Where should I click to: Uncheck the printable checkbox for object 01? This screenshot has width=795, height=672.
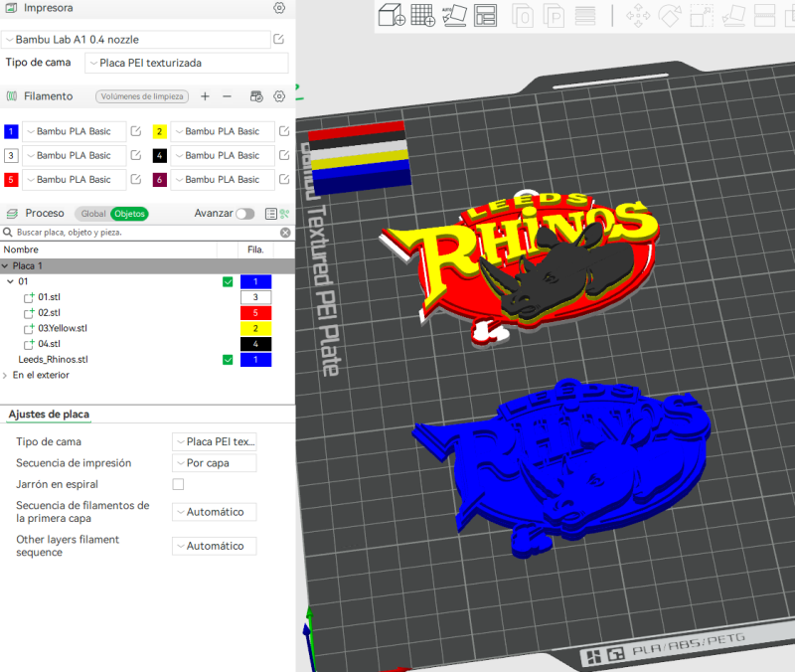(x=228, y=281)
